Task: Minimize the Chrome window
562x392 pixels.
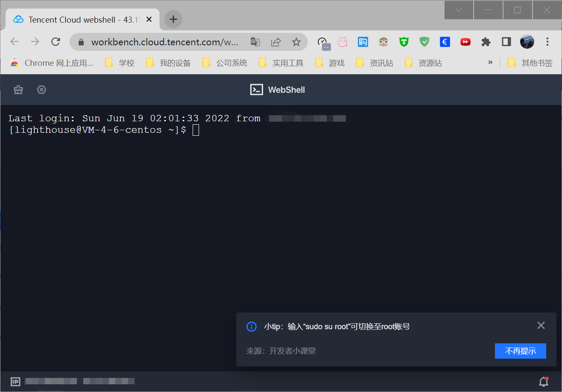Action: pos(488,10)
